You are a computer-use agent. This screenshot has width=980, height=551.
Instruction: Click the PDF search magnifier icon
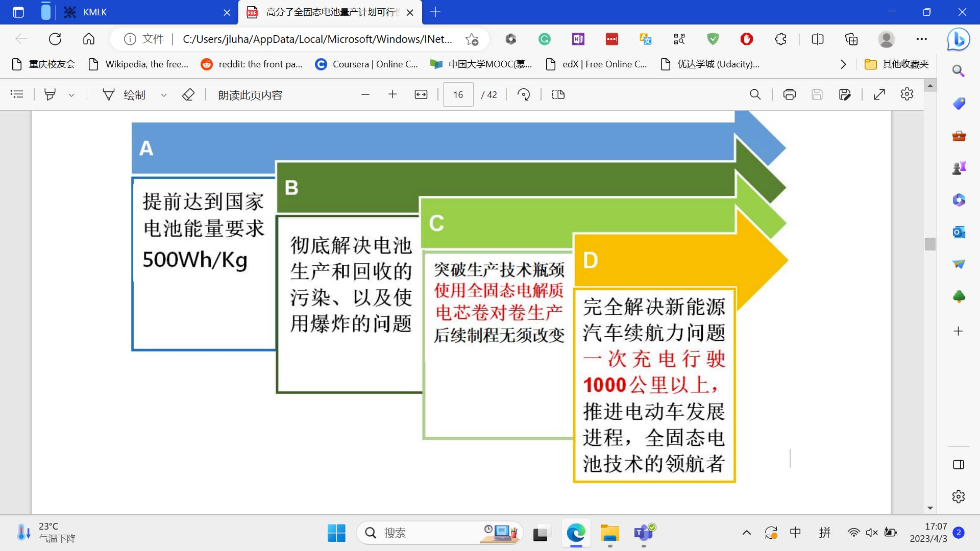click(755, 94)
